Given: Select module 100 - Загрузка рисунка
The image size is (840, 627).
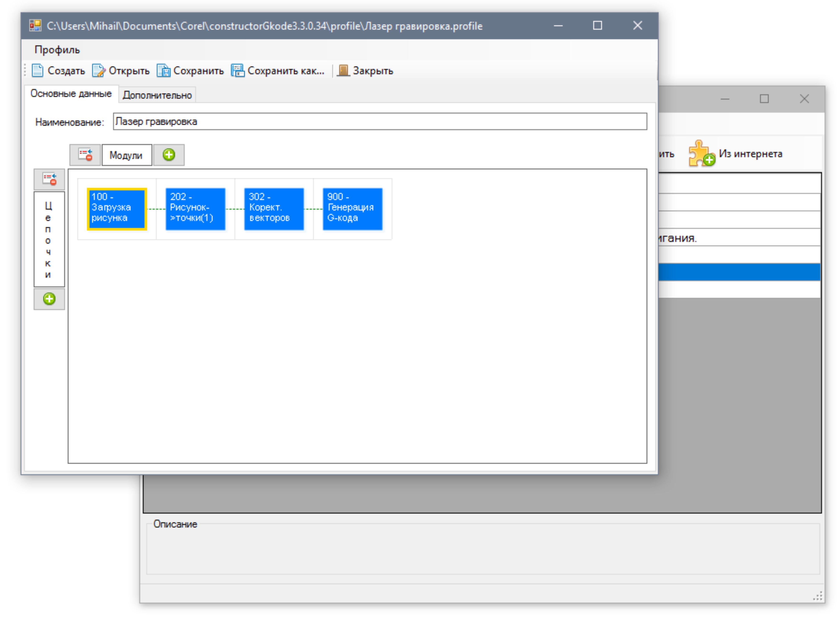Looking at the screenshot, I should pyautogui.click(x=116, y=209).
